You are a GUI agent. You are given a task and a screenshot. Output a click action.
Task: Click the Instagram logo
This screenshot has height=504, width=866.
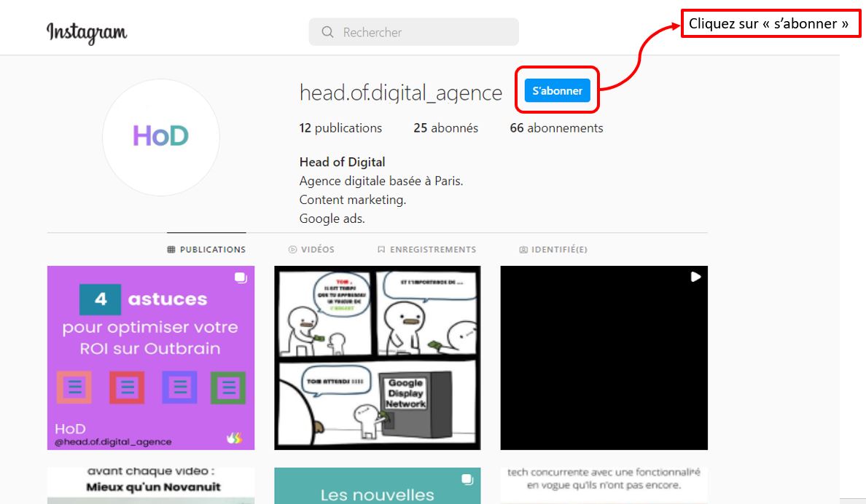(87, 33)
